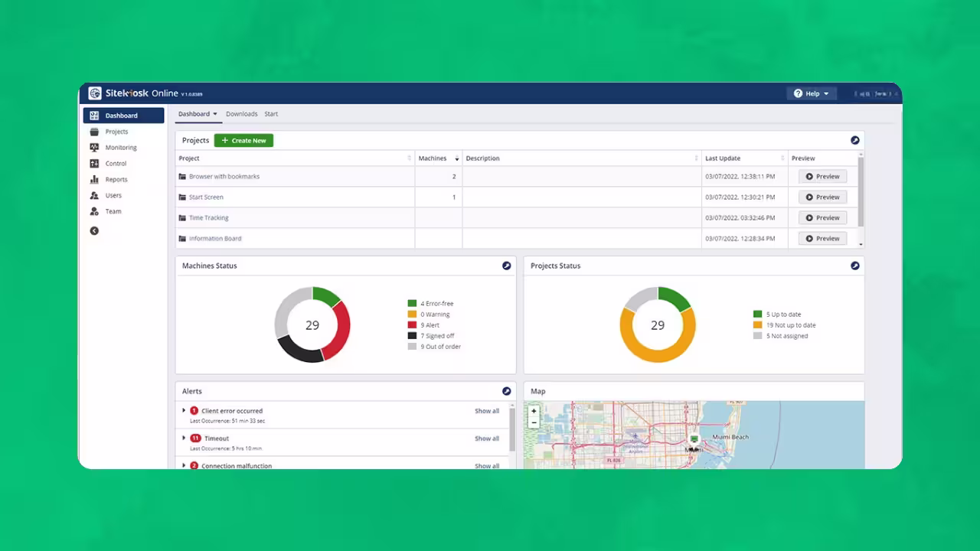This screenshot has height=551, width=980.
Task: Click the green Error-free legend swatch
Action: click(x=412, y=304)
